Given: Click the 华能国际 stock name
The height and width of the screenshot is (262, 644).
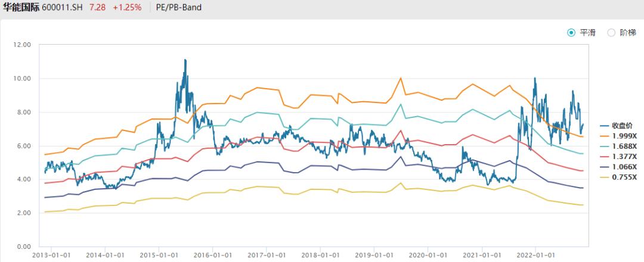Looking at the screenshot, I should (x=21, y=8).
